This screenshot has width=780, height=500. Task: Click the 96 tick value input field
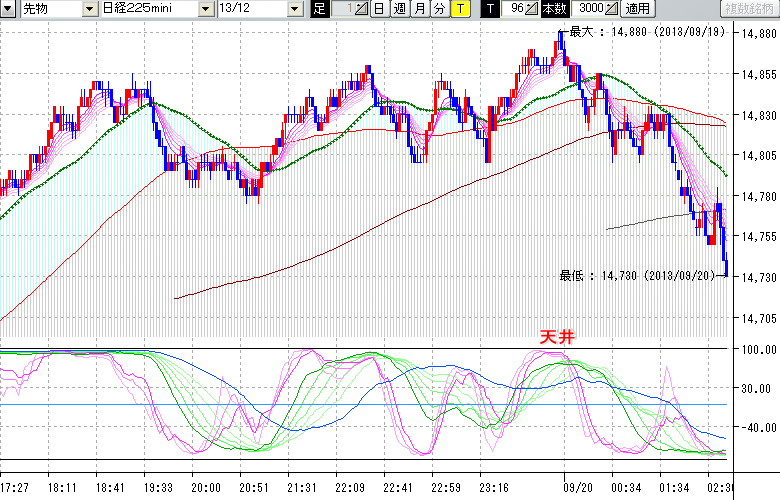click(x=514, y=9)
